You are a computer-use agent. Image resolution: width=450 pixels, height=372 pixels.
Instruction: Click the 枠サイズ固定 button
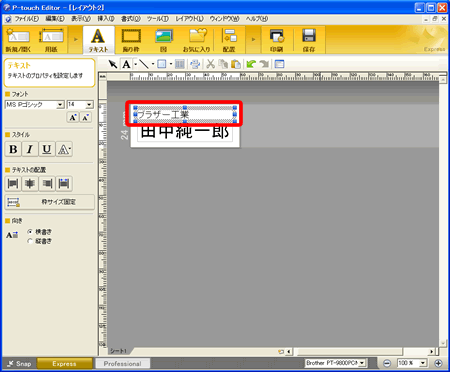pos(49,202)
